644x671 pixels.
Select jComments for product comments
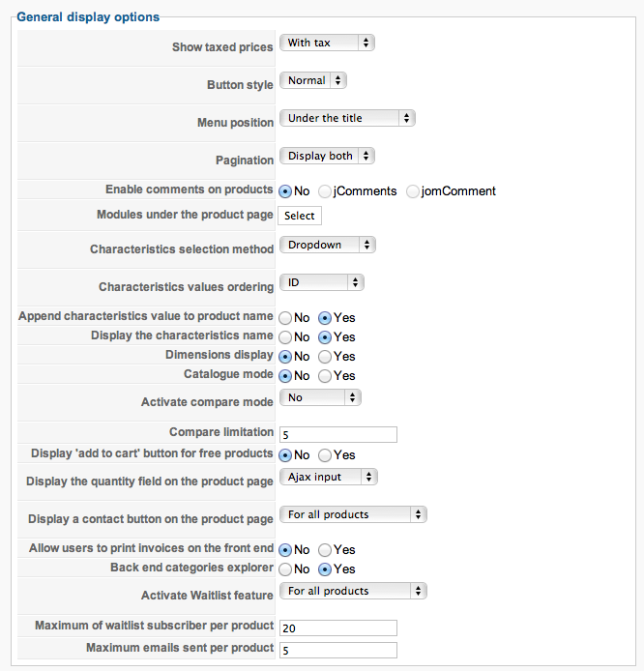pyautogui.click(x=325, y=191)
